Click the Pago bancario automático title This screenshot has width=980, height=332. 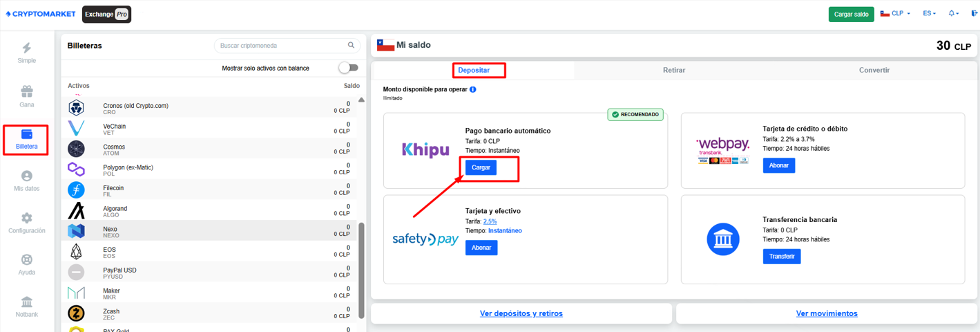coord(508,131)
